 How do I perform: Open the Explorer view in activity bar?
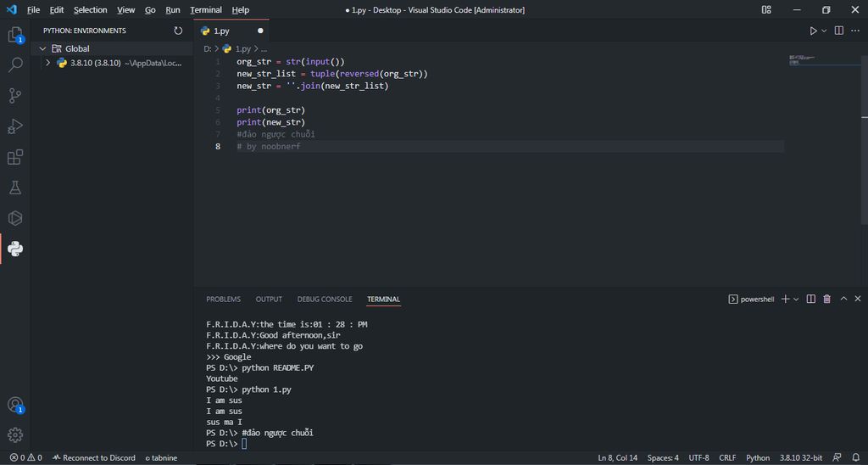[x=15, y=35]
